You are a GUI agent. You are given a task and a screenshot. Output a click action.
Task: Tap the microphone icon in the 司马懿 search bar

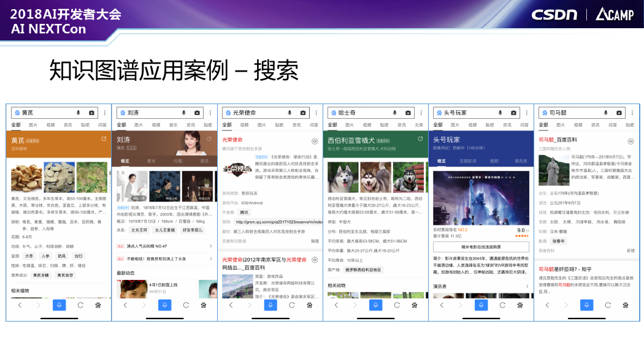click(606, 113)
